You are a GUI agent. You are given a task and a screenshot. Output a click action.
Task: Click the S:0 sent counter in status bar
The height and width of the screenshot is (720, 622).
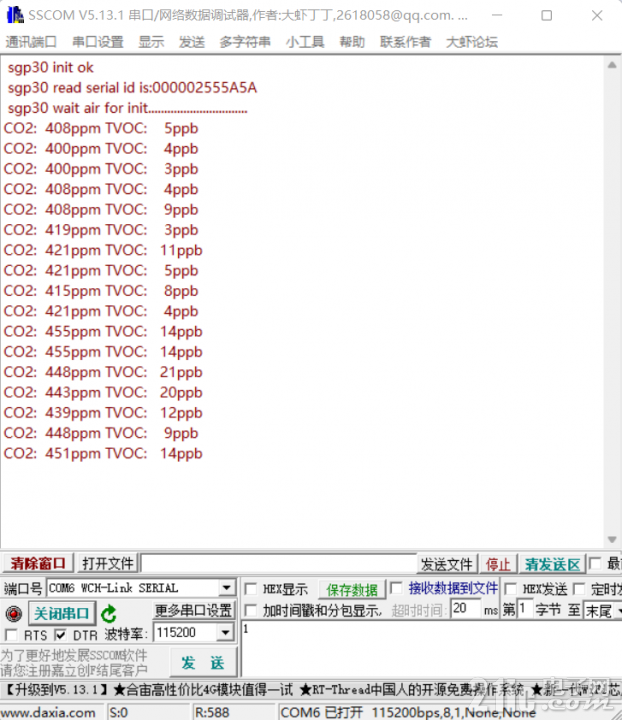pyautogui.click(x=118, y=713)
